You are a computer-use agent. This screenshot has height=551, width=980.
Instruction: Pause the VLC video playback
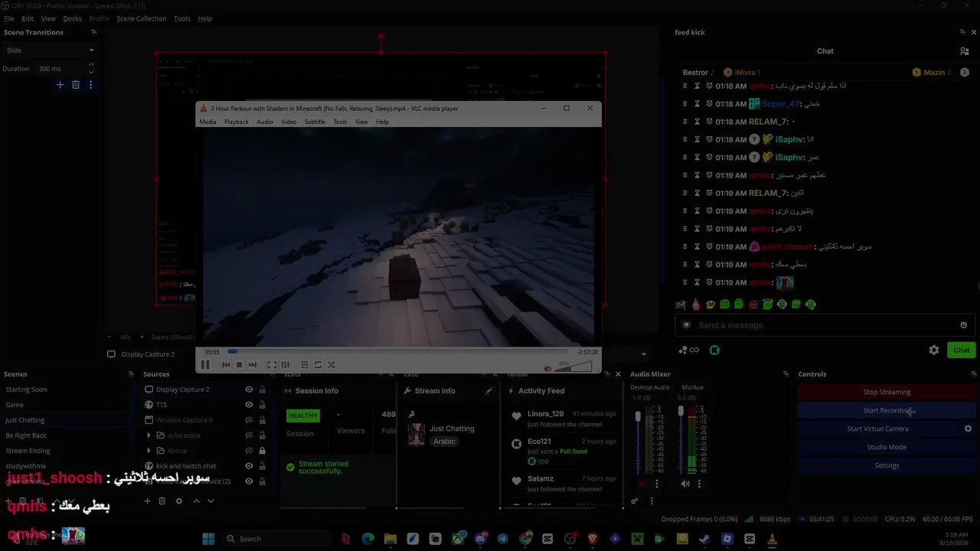tap(205, 365)
